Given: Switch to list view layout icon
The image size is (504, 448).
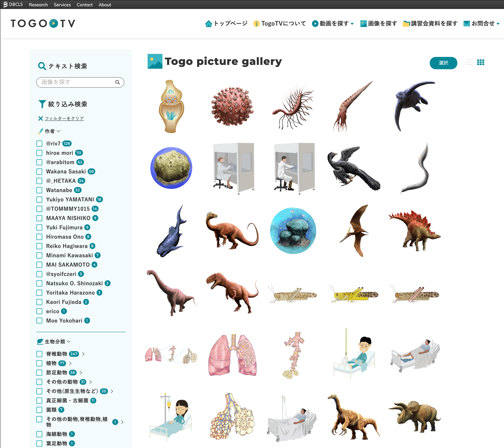Looking at the screenshot, I should click(469, 62).
